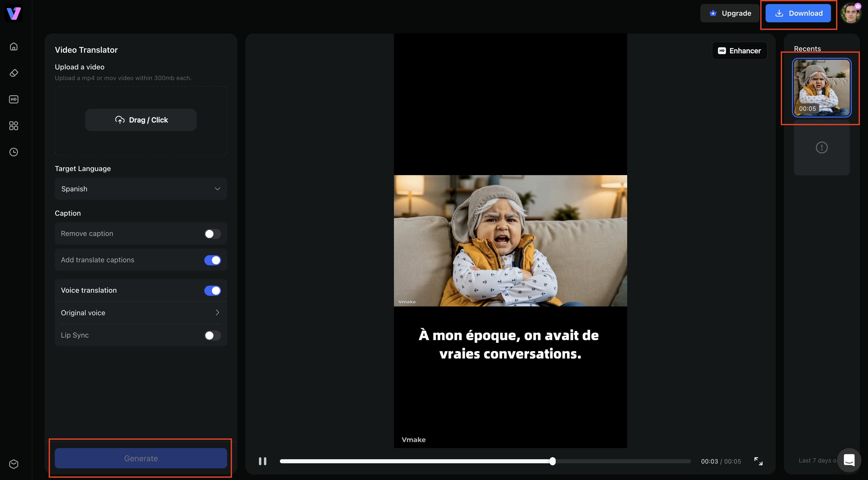Open the eraser tool in sidebar
This screenshot has height=480, width=868.
[x=14, y=73]
